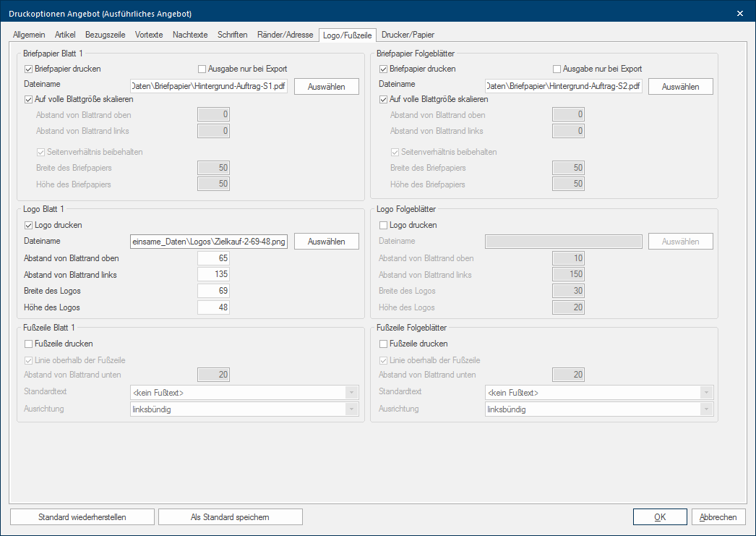This screenshot has width=756, height=536.
Task: Open Standardtext dropdown in Fußzeile Blatt 1
Action: (351, 393)
